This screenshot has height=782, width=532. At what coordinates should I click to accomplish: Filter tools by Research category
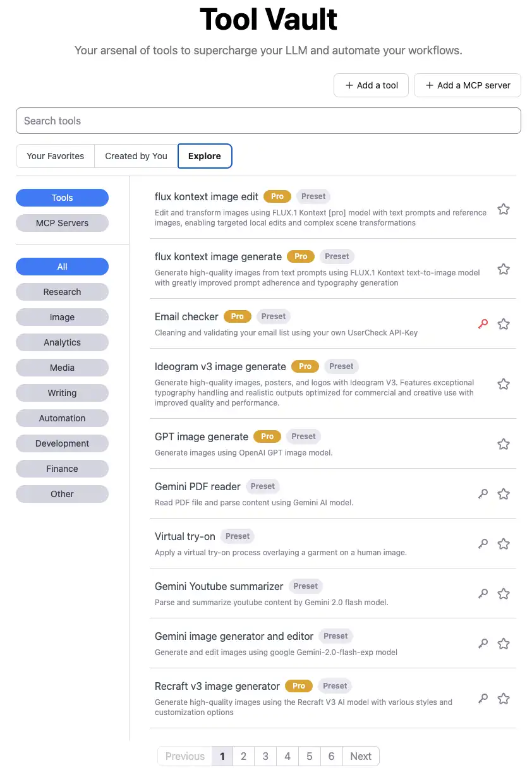click(62, 292)
